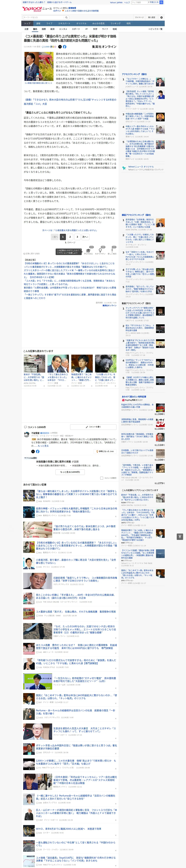Click the ログイン link
Image resolution: width=186 pixels, height=868 pixels.
pos(57,11)
